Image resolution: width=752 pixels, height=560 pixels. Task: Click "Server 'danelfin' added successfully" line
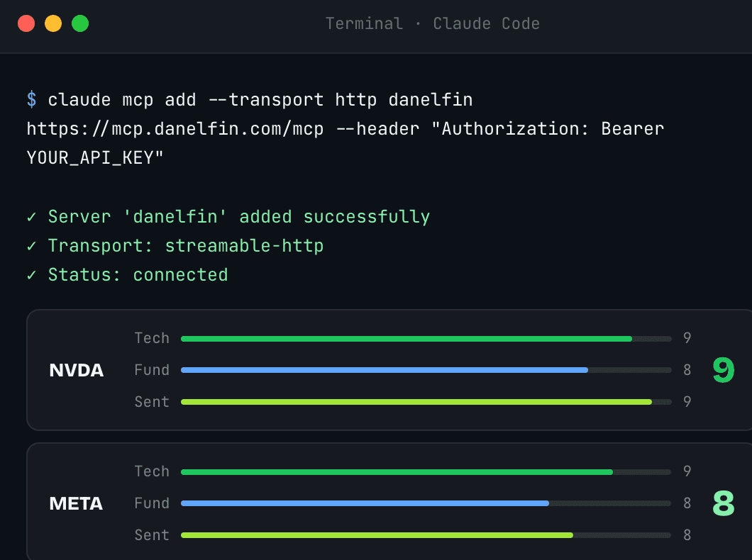click(x=239, y=216)
